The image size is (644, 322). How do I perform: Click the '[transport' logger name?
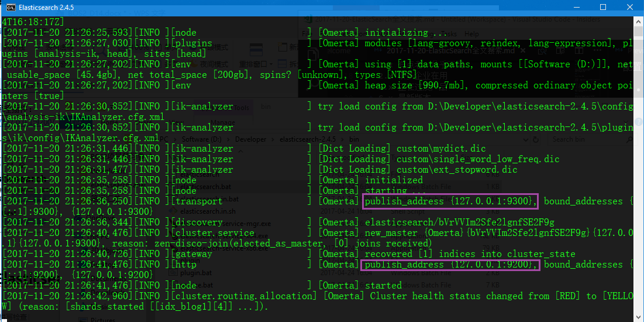197,201
